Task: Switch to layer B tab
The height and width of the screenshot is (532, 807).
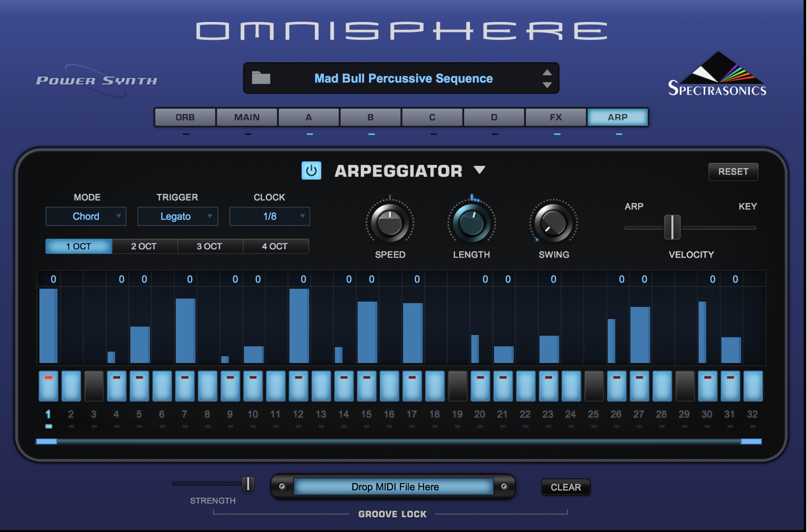Action: click(x=370, y=117)
